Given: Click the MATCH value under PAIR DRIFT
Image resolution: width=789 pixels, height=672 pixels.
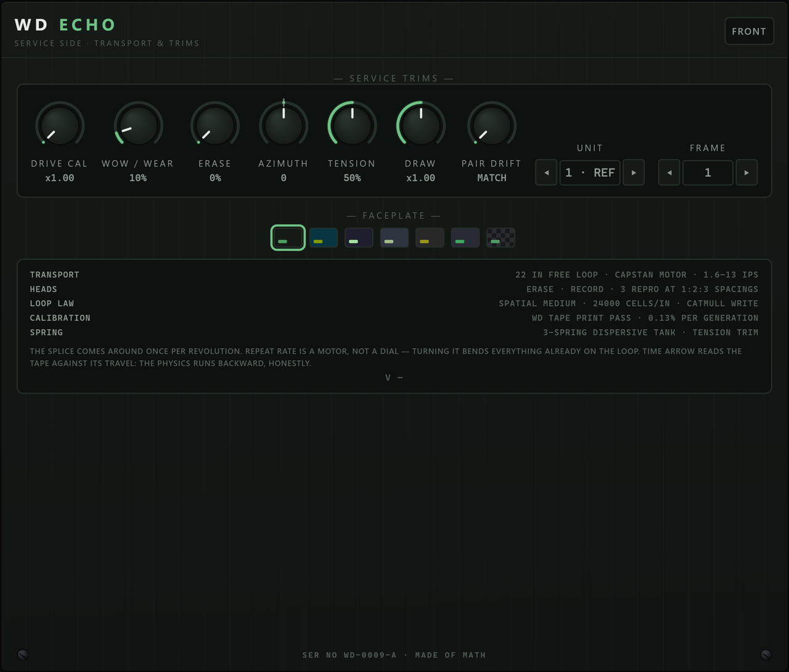Looking at the screenshot, I should point(492,178).
